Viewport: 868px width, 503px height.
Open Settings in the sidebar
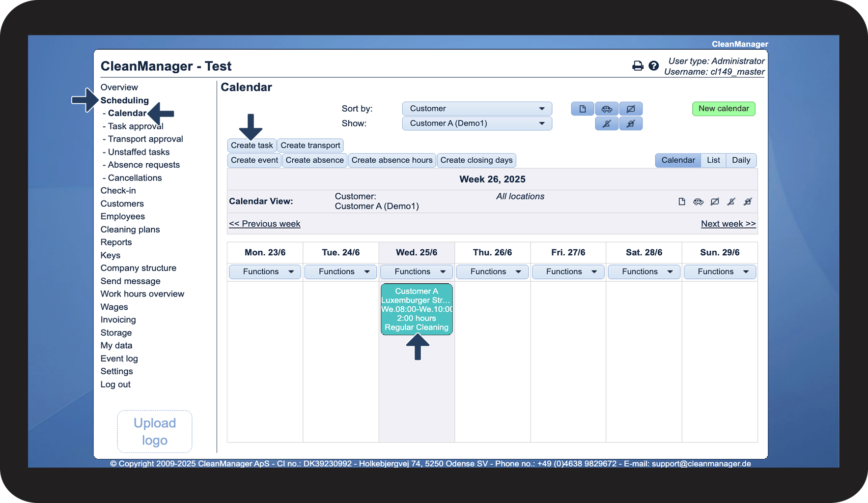click(x=117, y=372)
